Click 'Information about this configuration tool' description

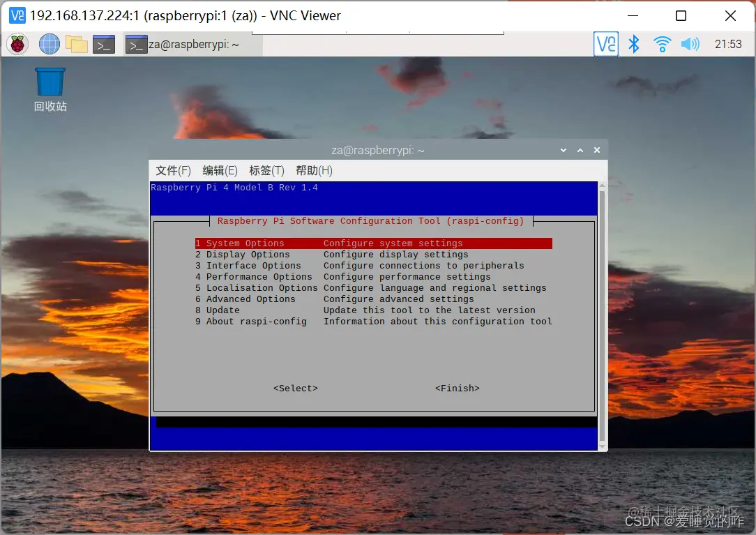[438, 322]
